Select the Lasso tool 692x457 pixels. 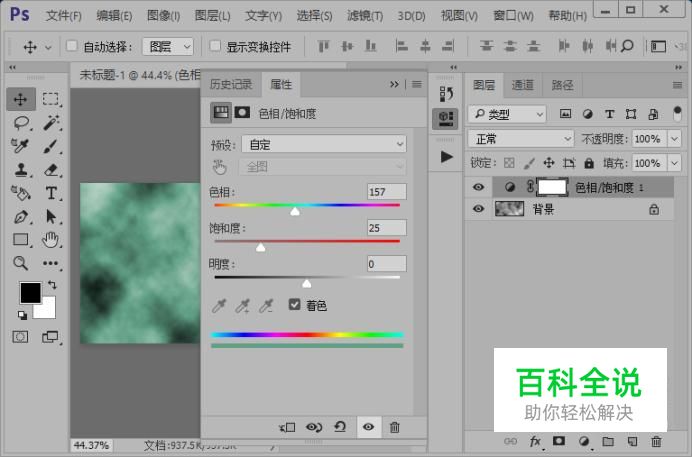point(21,122)
